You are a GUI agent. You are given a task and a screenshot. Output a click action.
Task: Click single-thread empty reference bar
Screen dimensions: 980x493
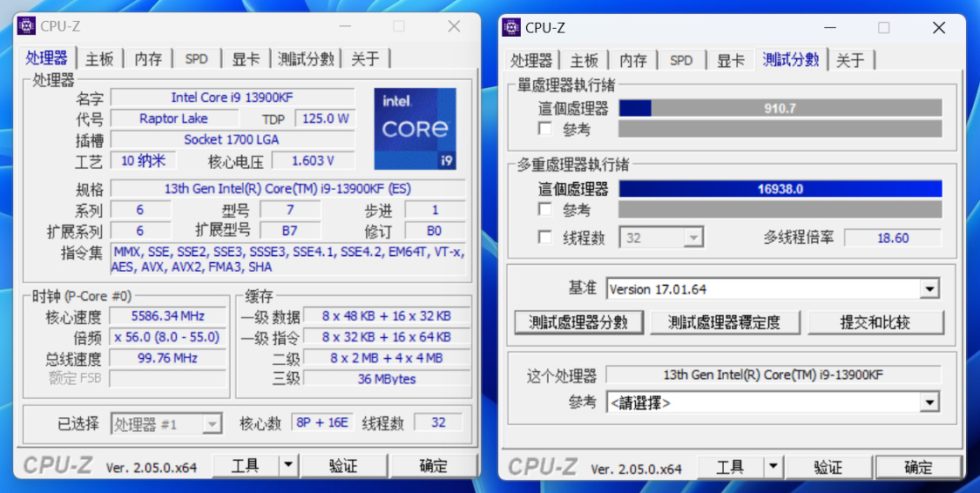pos(780,129)
